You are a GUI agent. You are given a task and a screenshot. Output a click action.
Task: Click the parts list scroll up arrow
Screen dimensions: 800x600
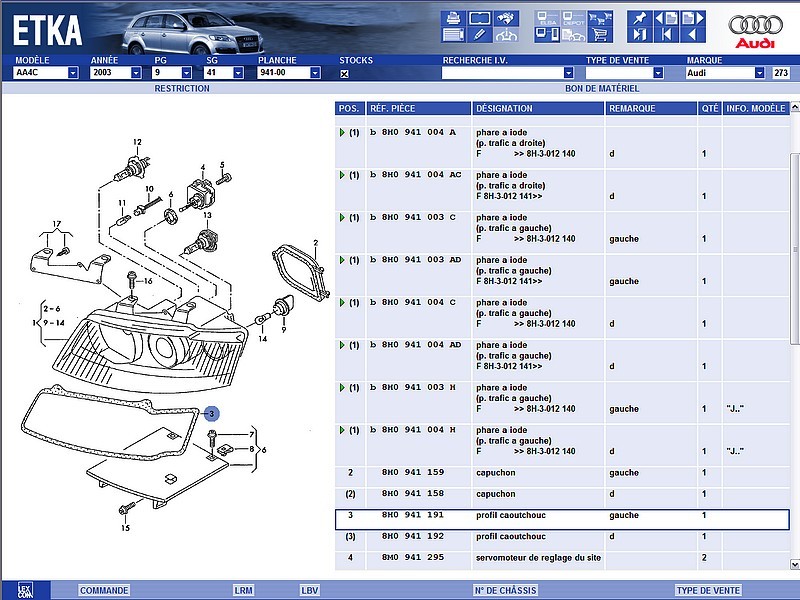click(x=794, y=107)
